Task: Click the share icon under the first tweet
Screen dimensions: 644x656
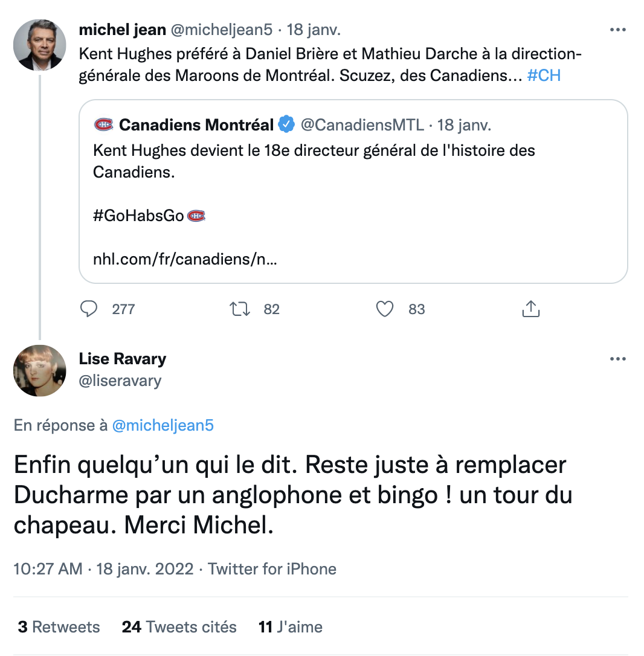Action: click(530, 309)
